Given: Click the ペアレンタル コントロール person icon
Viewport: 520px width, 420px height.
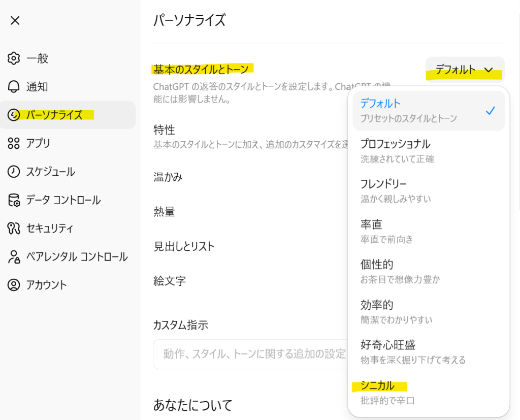Looking at the screenshot, I should [x=14, y=256].
